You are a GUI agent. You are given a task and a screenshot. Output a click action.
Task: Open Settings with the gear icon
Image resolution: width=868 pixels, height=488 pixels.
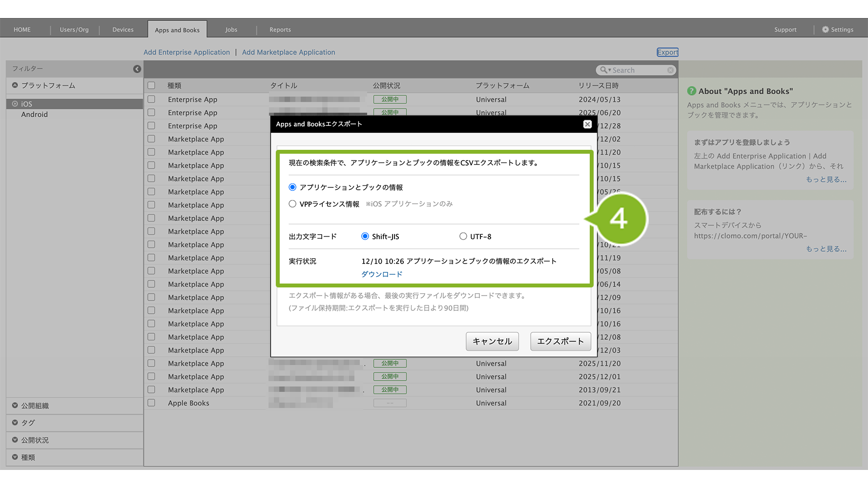pos(825,30)
